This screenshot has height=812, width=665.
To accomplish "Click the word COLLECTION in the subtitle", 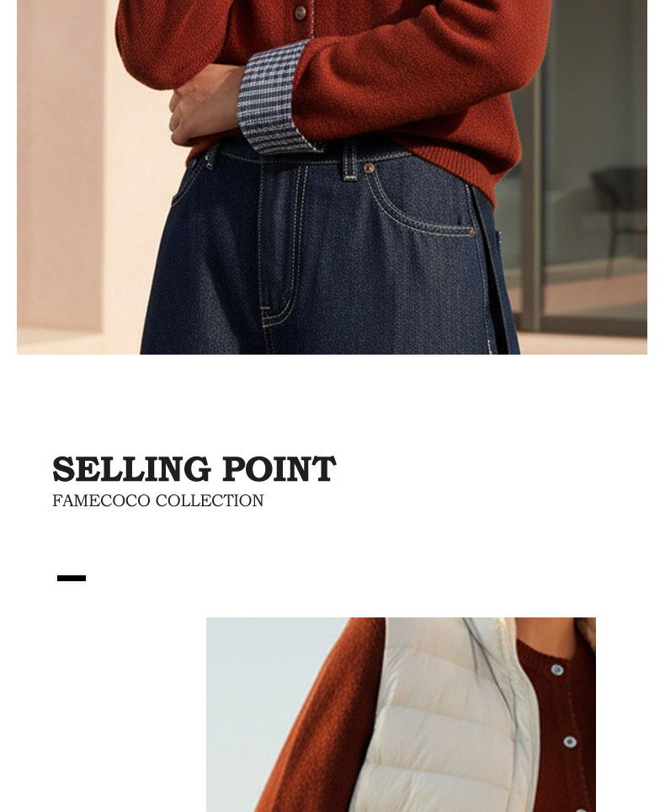I will coord(210,501).
